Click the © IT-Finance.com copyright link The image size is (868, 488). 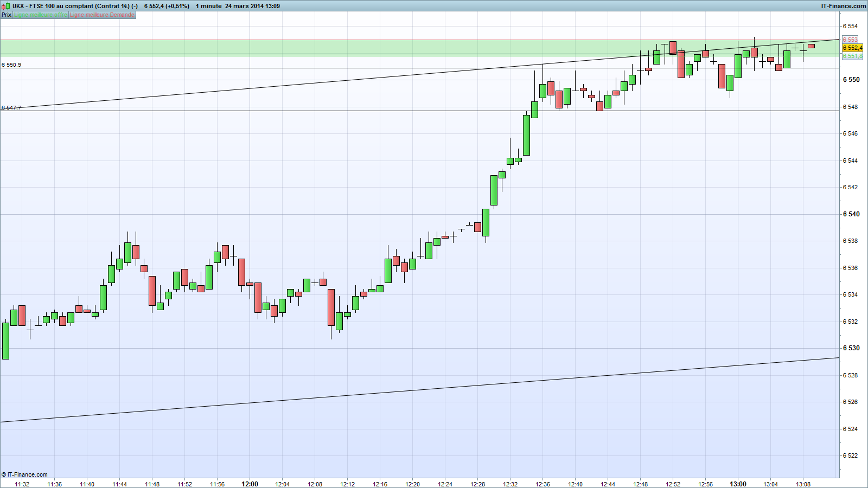[x=24, y=474]
